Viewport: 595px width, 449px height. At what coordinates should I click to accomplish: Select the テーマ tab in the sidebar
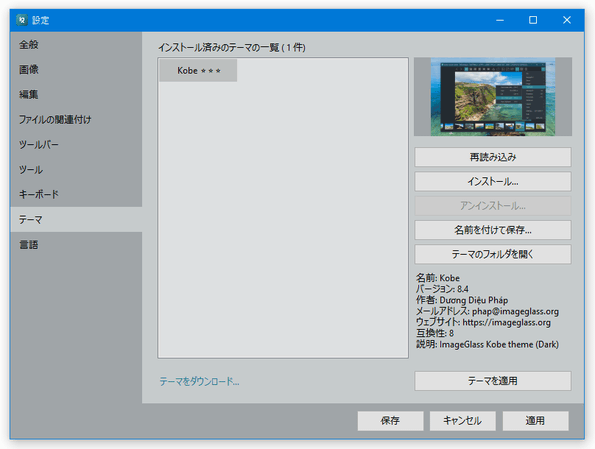76,219
